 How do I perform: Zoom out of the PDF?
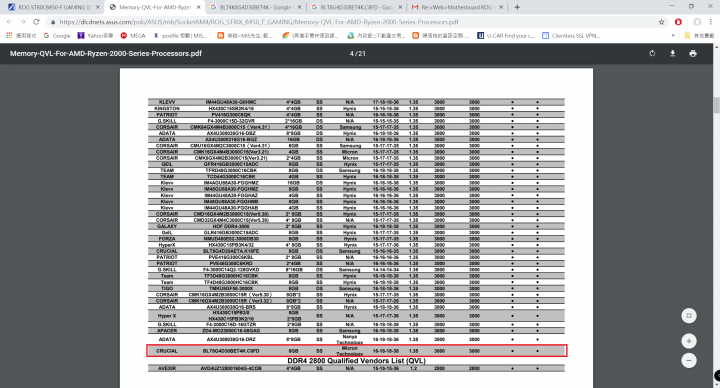click(x=688, y=360)
